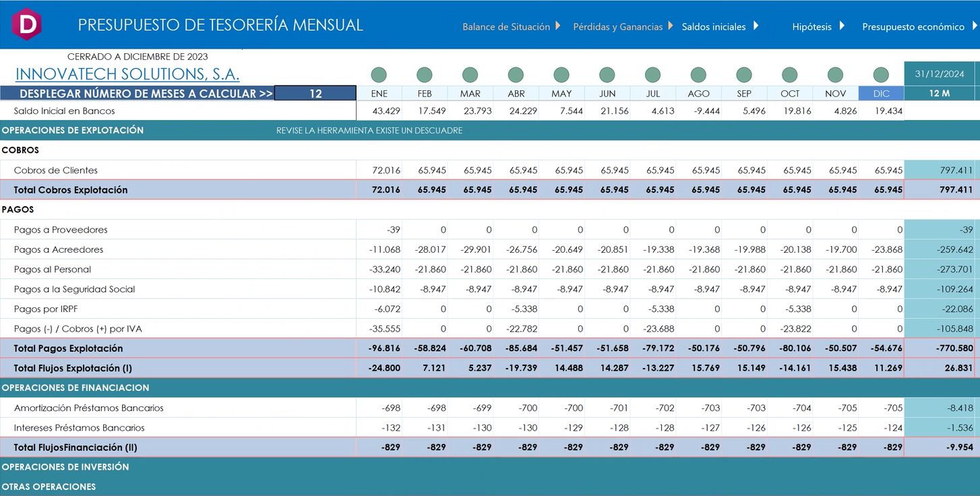Toggle the green circle above MAY
This screenshot has height=496, width=980.
561,75
